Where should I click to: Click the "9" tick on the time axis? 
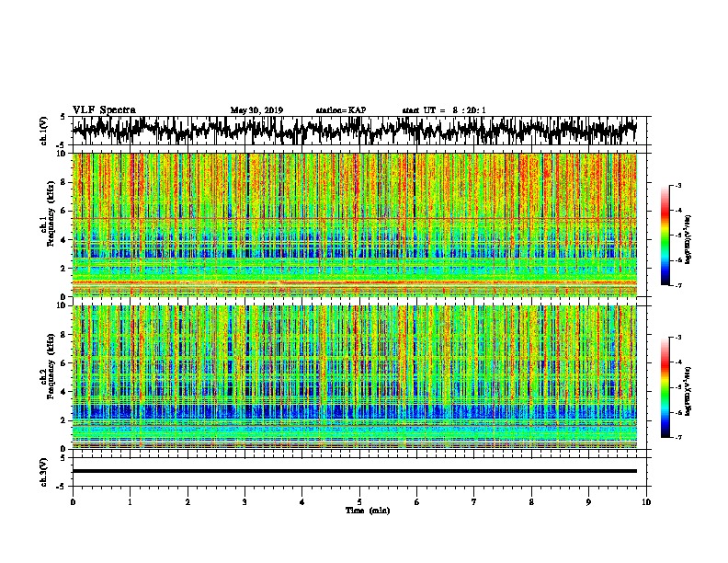point(588,502)
